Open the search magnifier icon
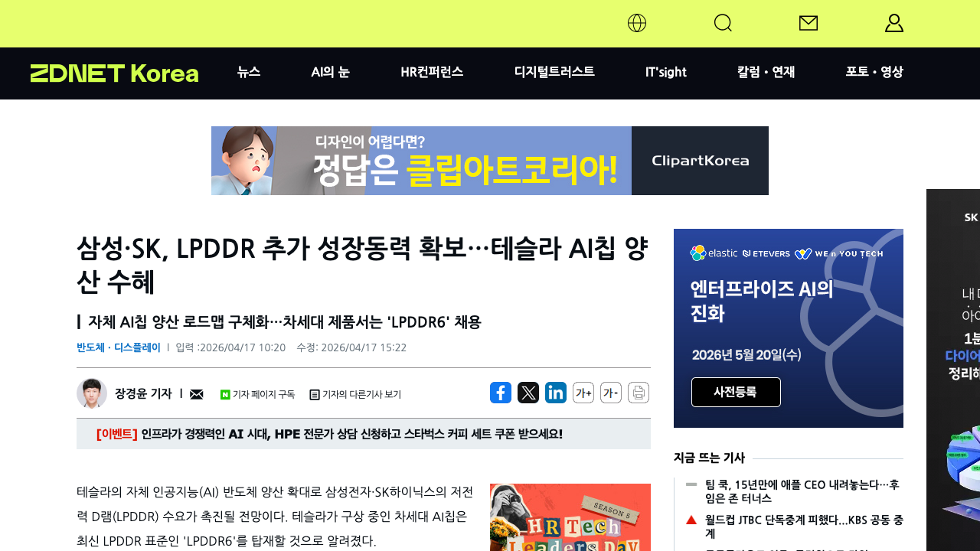The width and height of the screenshot is (980, 551). tap(723, 23)
